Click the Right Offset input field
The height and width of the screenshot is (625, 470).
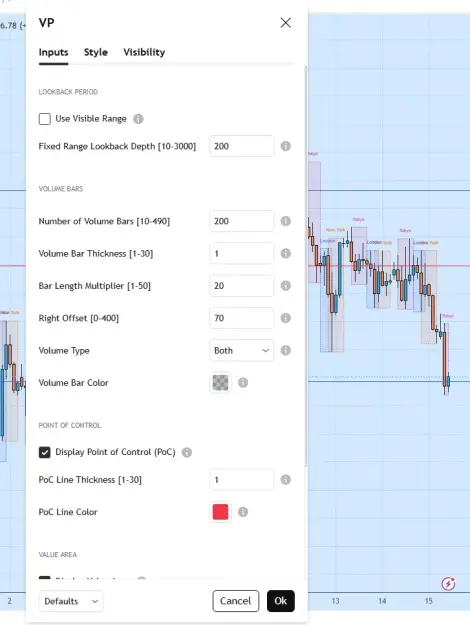(x=242, y=318)
